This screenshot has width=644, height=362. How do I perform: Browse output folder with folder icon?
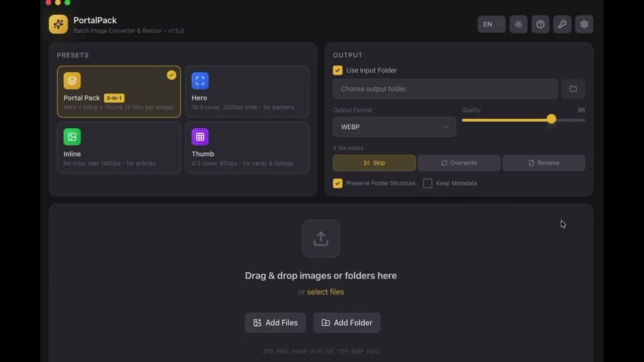[x=573, y=89]
